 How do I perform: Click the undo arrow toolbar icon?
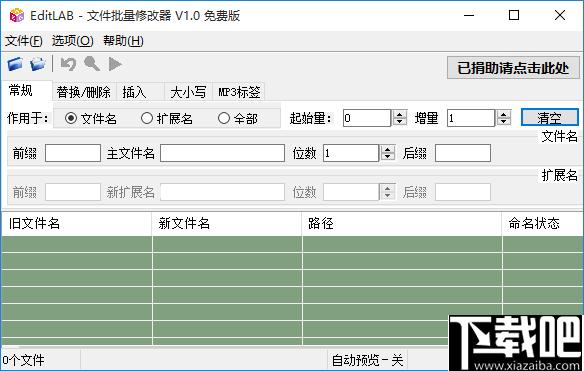click(x=68, y=64)
